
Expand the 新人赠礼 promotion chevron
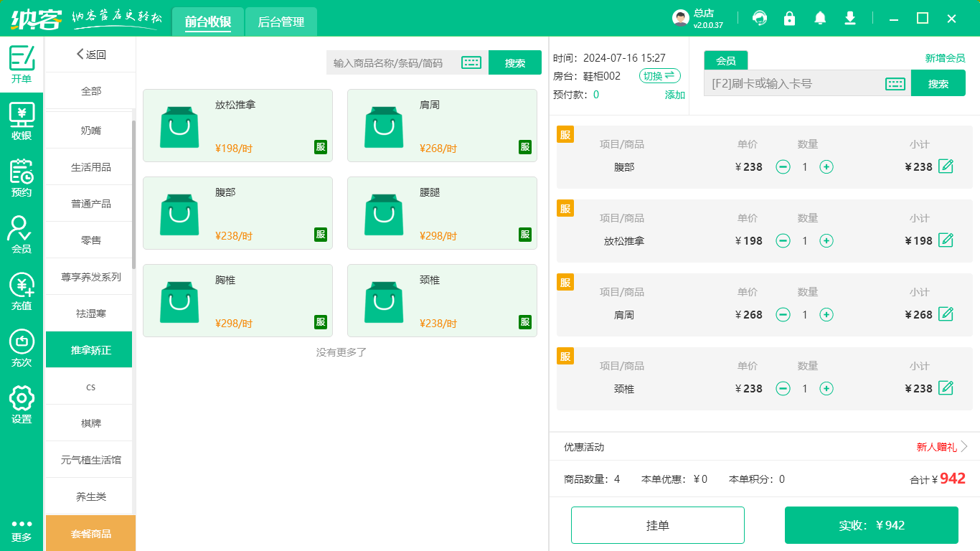963,446
